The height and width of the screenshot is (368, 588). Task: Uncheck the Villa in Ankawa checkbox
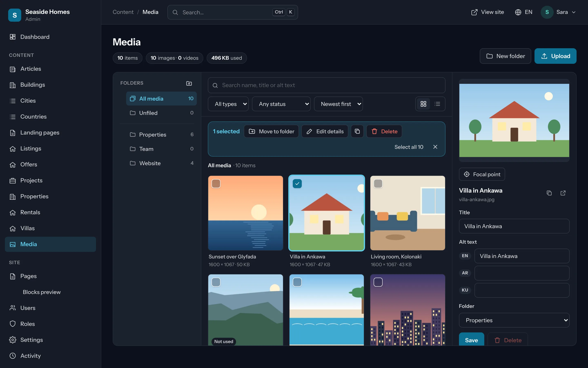point(297,184)
